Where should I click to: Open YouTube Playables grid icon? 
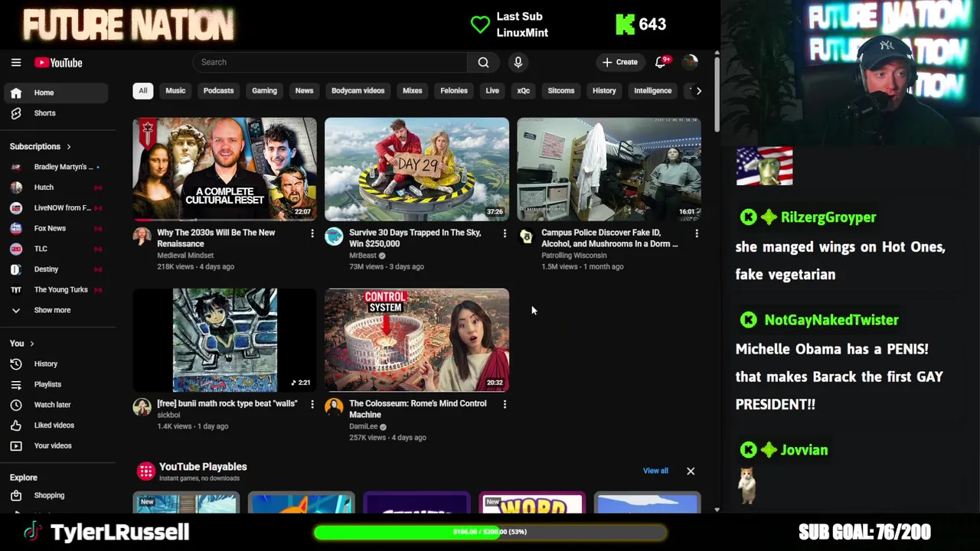coord(146,471)
